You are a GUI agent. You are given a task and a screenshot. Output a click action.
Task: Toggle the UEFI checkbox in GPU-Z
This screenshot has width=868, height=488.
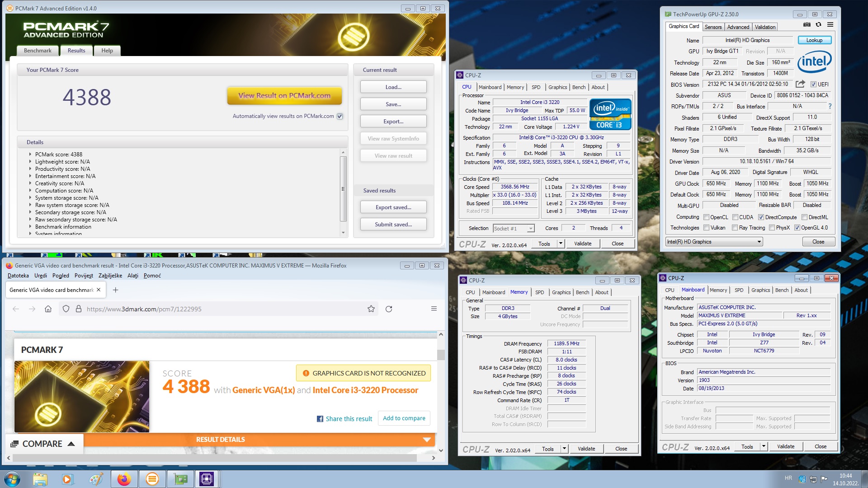point(813,84)
